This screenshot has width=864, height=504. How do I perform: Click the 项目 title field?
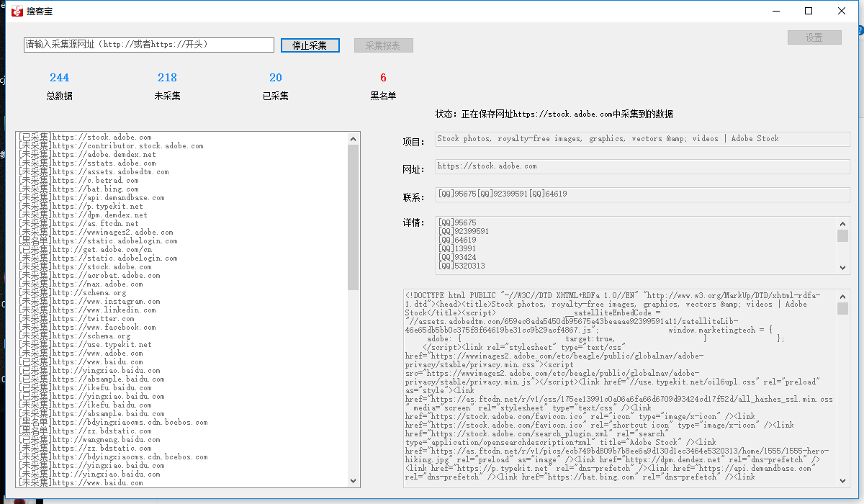643,139
